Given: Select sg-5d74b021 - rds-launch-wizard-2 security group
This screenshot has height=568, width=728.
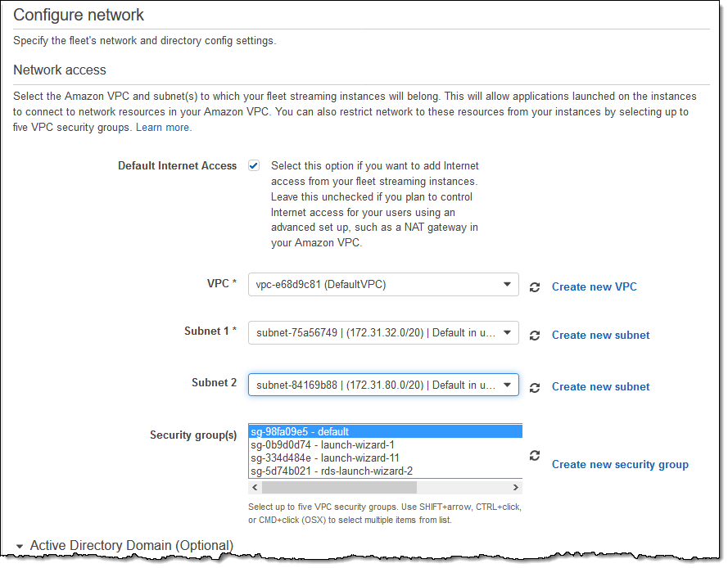Looking at the screenshot, I should (385, 471).
